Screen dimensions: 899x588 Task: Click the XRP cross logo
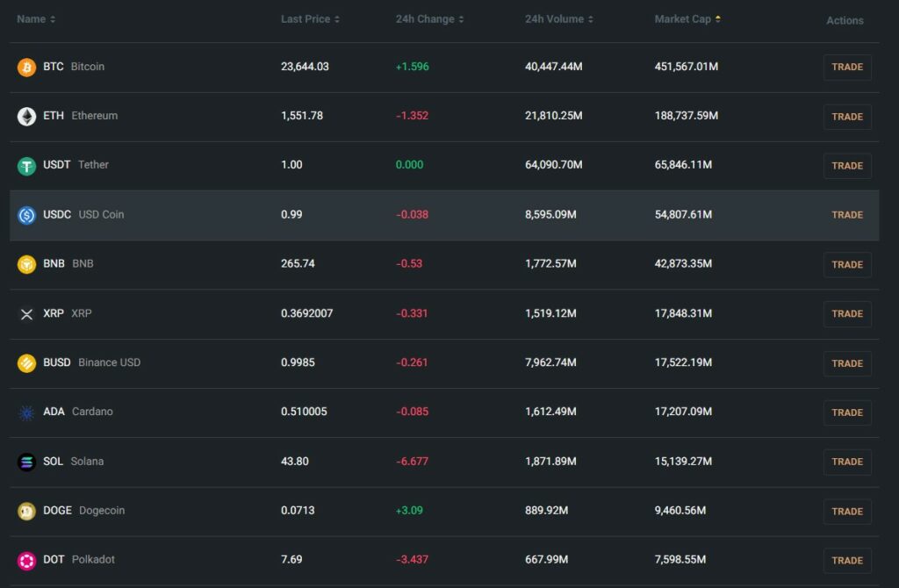[x=26, y=314]
